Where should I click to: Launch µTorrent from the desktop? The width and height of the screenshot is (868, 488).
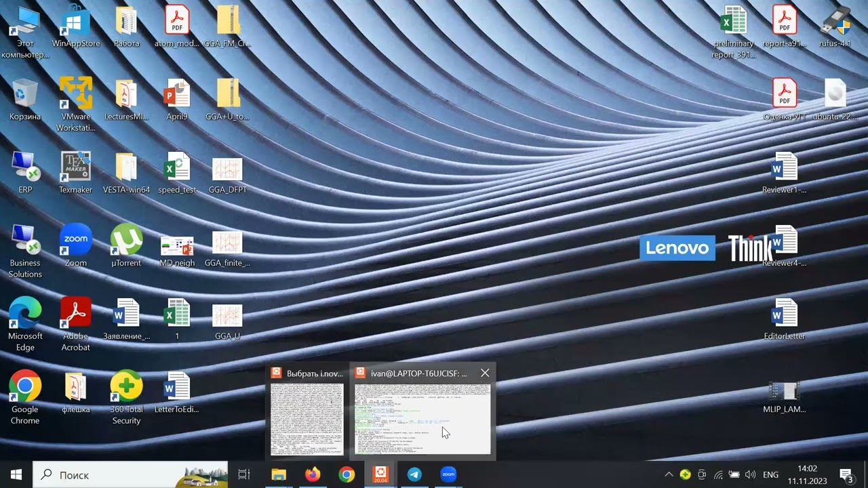pyautogui.click(x=127, y=247)
